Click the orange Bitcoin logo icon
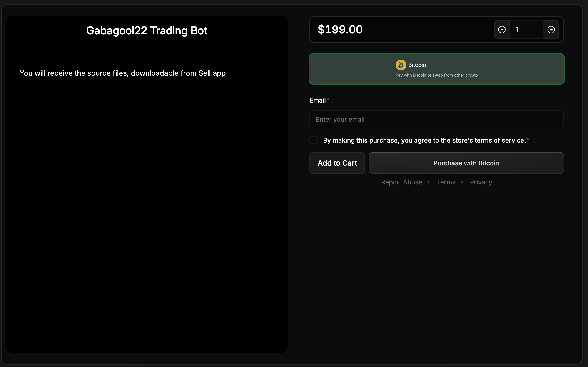Image resolution: width=588 pixels, height=367 pixels. pyautogui.click(x=401, y=65)
